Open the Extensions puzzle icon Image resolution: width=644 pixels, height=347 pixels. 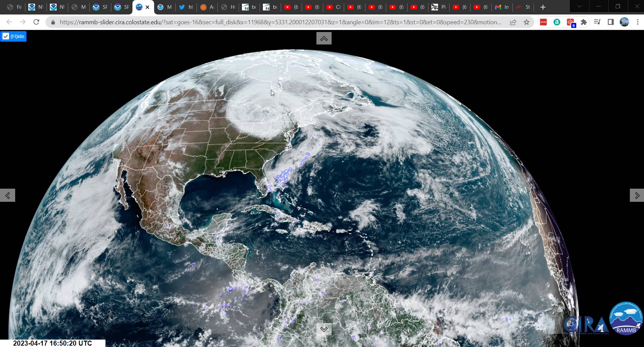click(584, 22)
